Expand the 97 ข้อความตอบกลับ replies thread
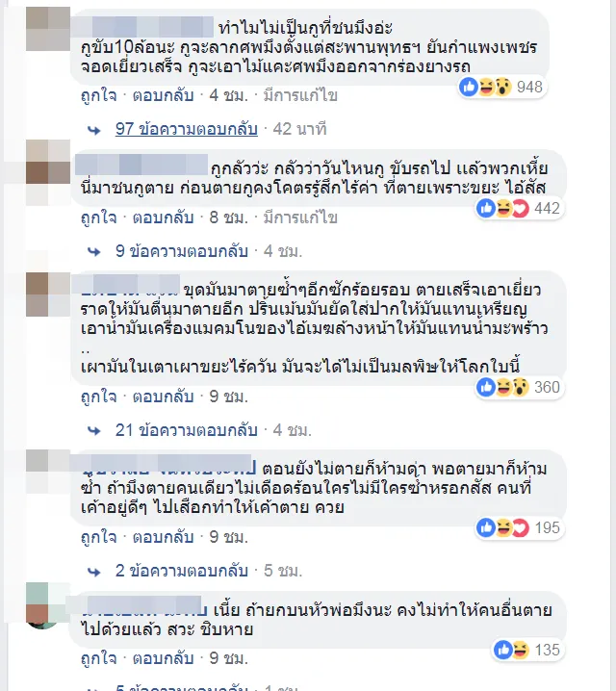Image resolution: width=616 pixels, height=691 pixels. coord(187,129)
